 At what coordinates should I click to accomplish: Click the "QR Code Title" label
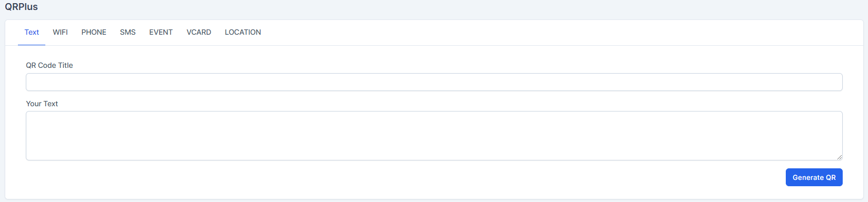[50, 65]
